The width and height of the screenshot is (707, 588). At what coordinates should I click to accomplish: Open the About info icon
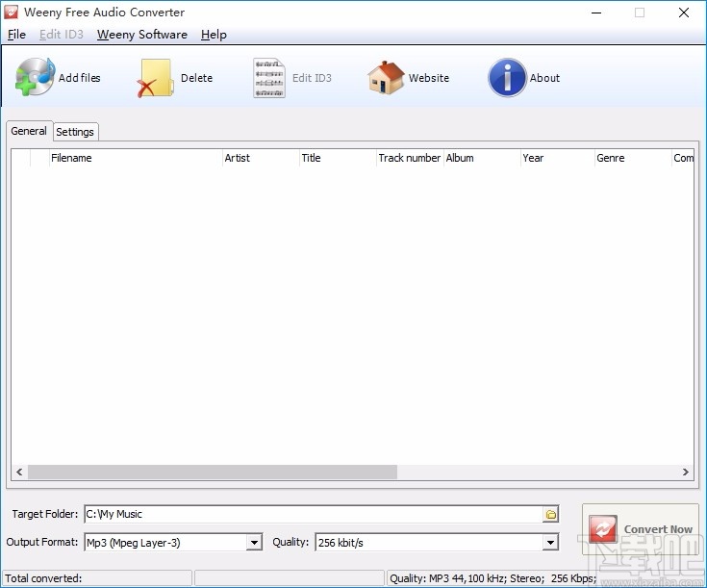507,78
